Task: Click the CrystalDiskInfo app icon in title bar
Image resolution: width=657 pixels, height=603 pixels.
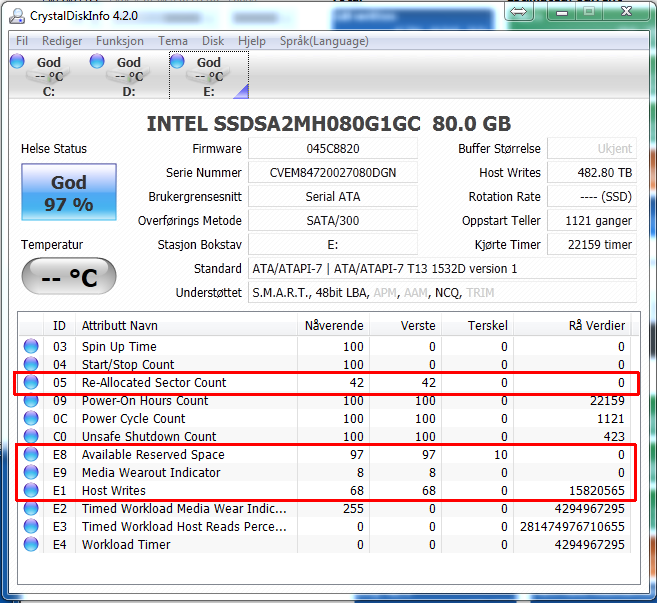Action: (x=17, y=16)
